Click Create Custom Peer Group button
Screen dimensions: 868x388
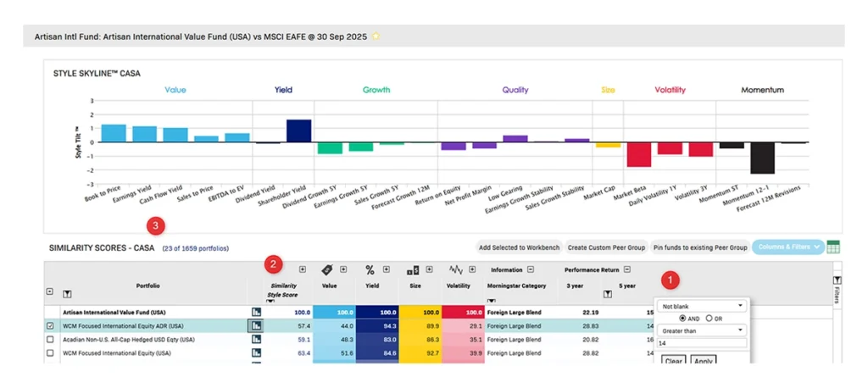coord(606,247)
